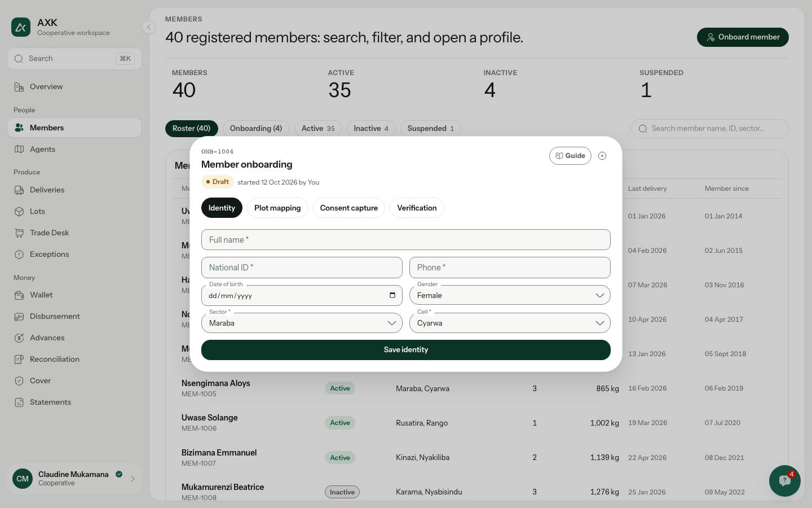Click the Onboard member button
812x508 pixels.
pos(743,37)
